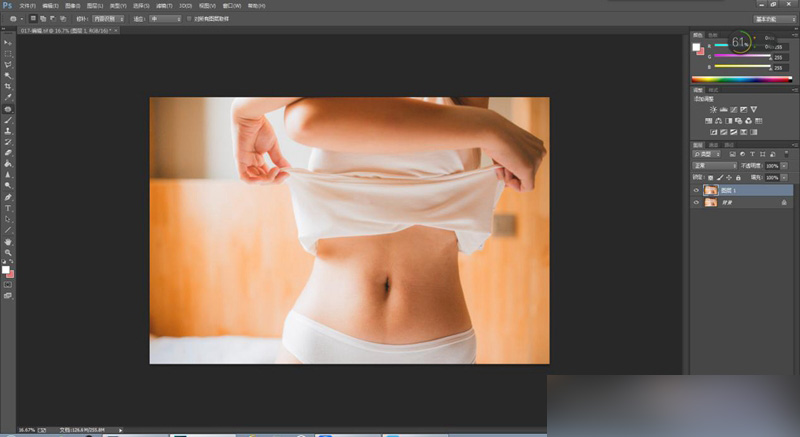Add Exposure adjustment icon
This screenshot has height=437, width=800.
[744, 110]
